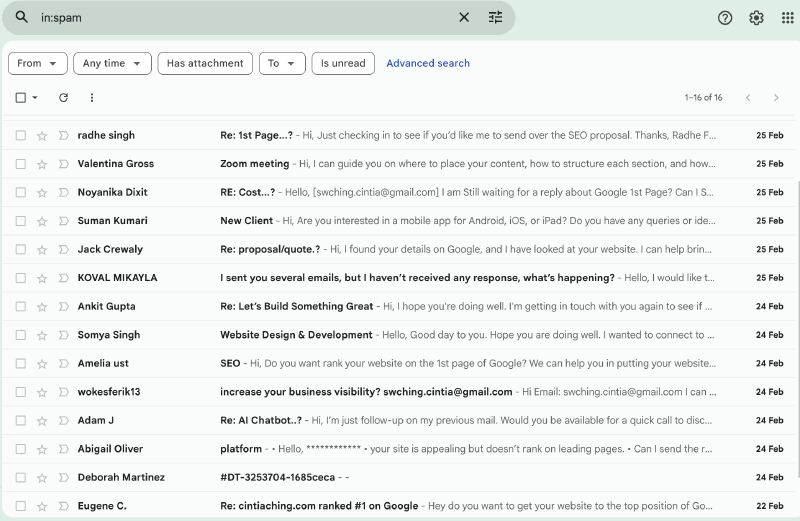Select the Noyanika Dixit email checkbox
The height and width of the screenshot is (521, 800).
pyautogui.click(x=20, y=192)
